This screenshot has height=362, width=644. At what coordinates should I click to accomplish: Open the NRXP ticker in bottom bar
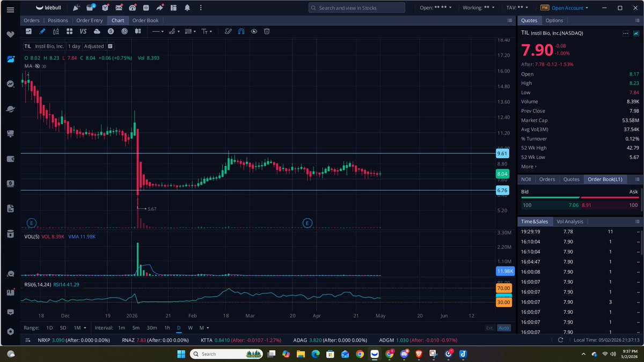[74, 340]
